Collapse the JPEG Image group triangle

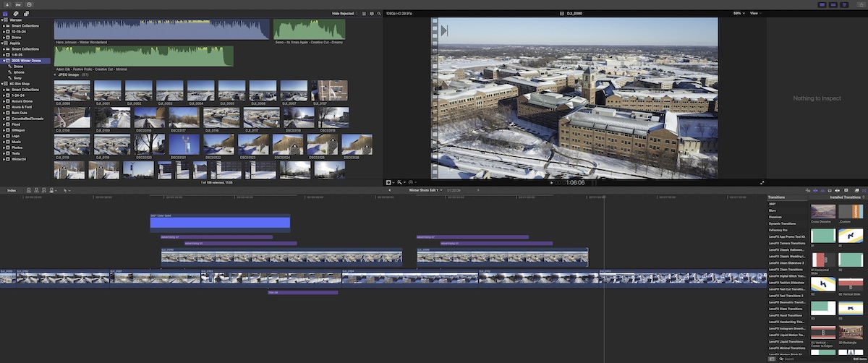coord(56,74)
